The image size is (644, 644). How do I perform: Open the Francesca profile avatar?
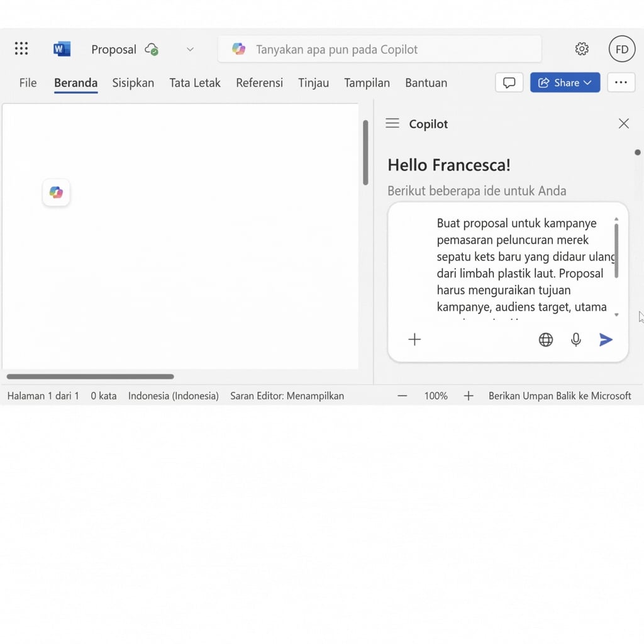[x=621, y=48]
